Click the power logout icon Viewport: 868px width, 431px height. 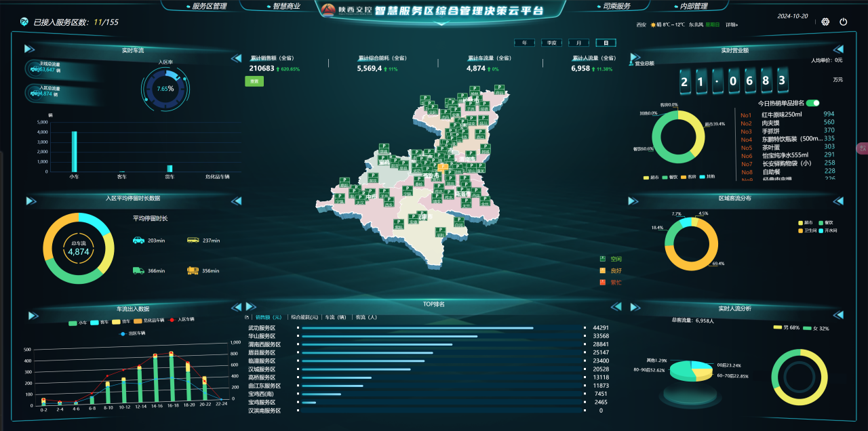844,22
